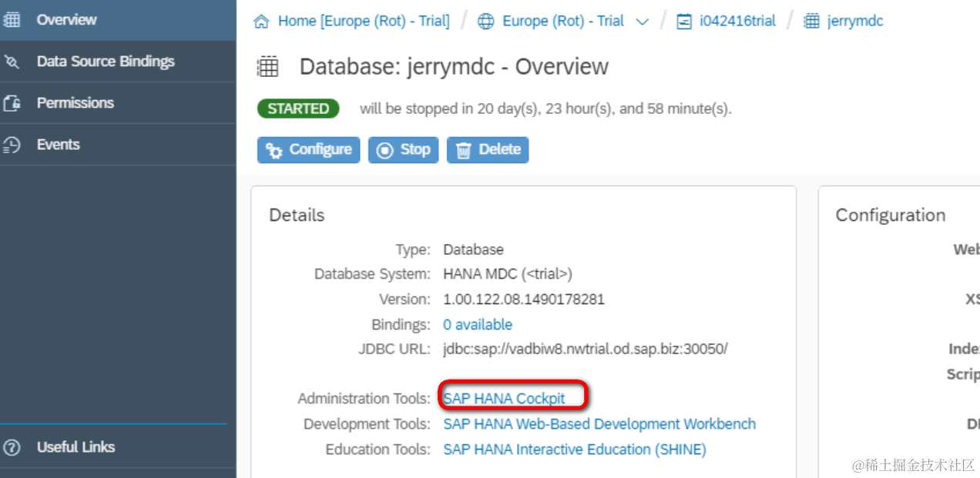
Task: Click the account icon beside i042416trial
Action: 683,22
